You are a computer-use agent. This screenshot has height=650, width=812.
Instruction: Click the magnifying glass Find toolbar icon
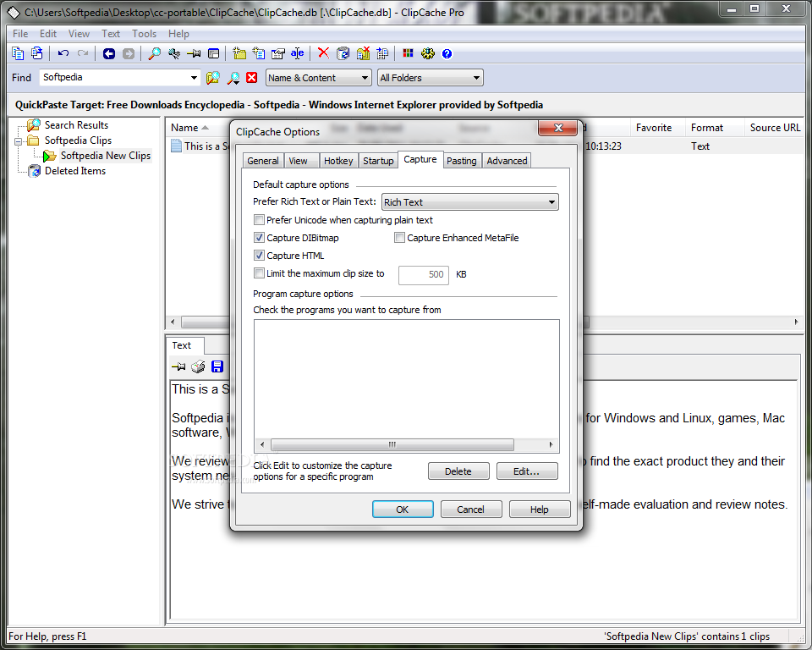pos(154,53)
